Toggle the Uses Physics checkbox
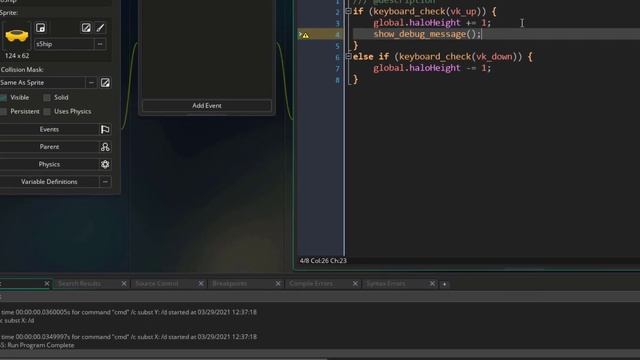Image resolution: width=640 pixels, height=360 pixels. coord(47,111)
